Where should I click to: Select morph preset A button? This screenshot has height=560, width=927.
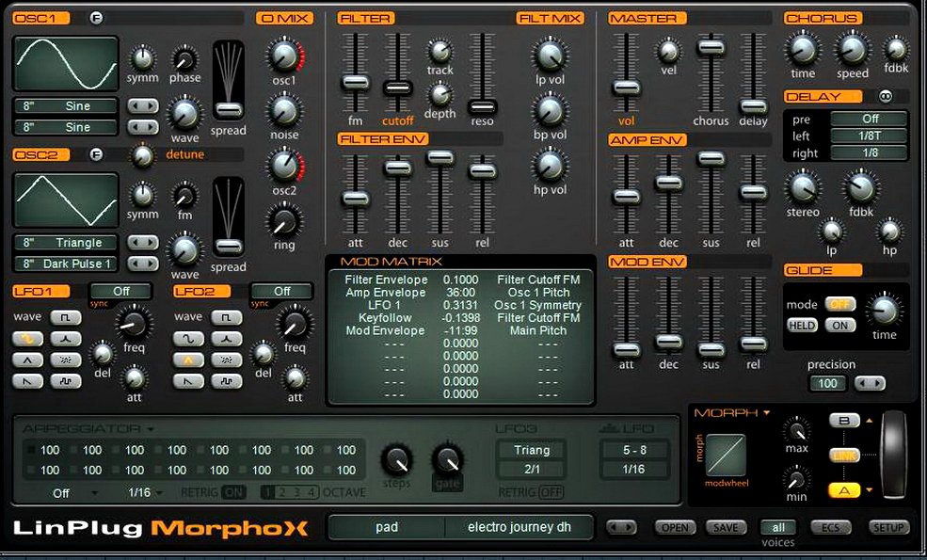845,490
